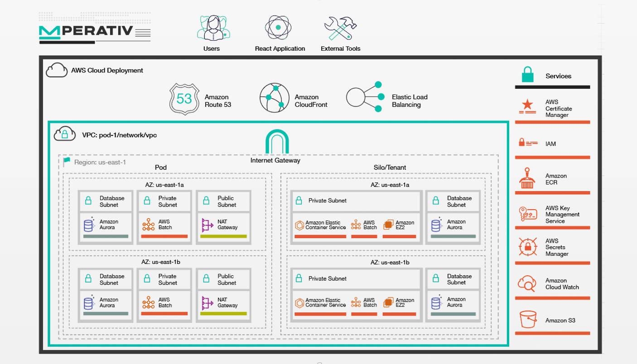Select green bar under Pod us-east-1a NAT Gateway
Viewport: 637px width, 364px height.
[x=224, y=236]
